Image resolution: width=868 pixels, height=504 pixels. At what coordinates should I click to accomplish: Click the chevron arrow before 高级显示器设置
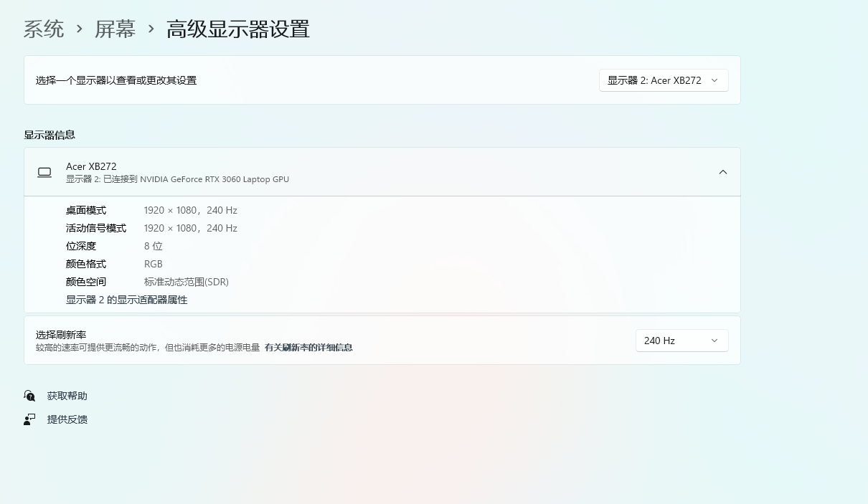[x=151, y=29]
